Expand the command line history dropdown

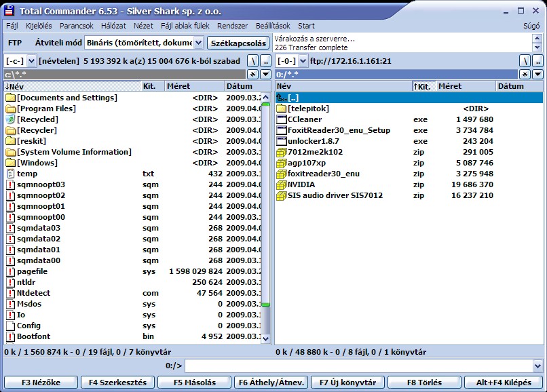[x=537, y=366]
